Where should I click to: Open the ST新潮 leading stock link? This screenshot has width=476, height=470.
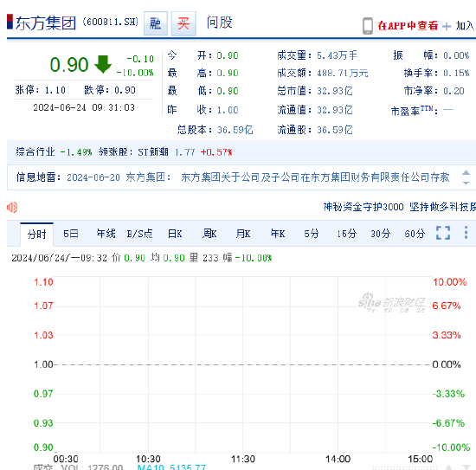click(x=153, y=152)
